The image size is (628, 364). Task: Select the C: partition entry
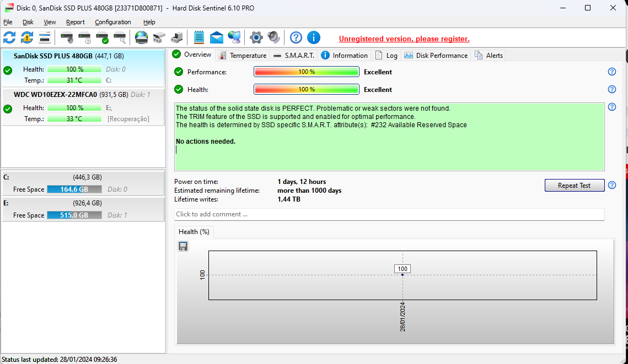[x=83, y=183]
